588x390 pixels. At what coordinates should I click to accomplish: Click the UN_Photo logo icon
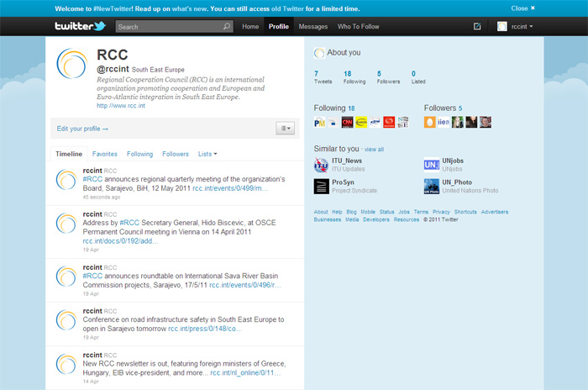coord(432,187)
